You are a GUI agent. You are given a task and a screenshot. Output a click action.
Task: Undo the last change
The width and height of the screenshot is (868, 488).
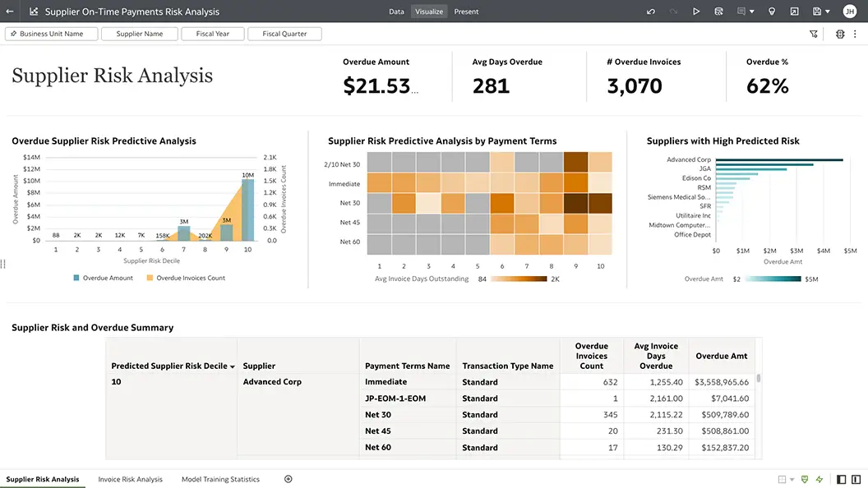[x=650, y=12]
